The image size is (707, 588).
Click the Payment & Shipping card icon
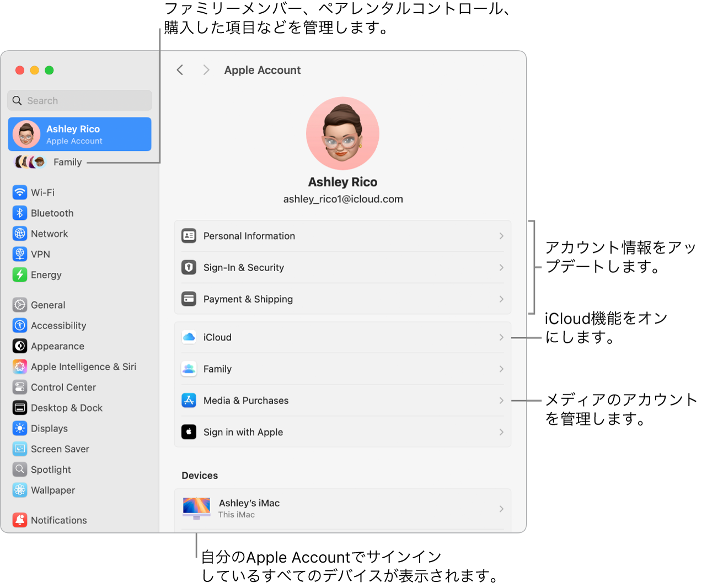pos(189,299)
